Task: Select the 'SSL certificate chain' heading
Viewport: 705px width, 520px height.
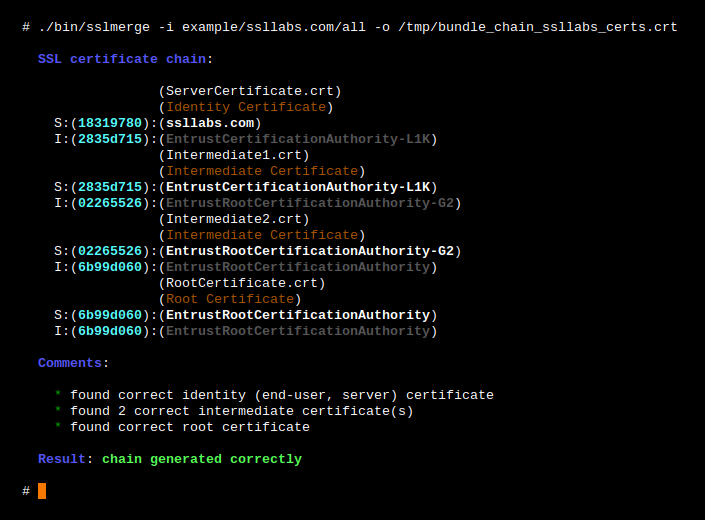Action: tap(122, 59)
